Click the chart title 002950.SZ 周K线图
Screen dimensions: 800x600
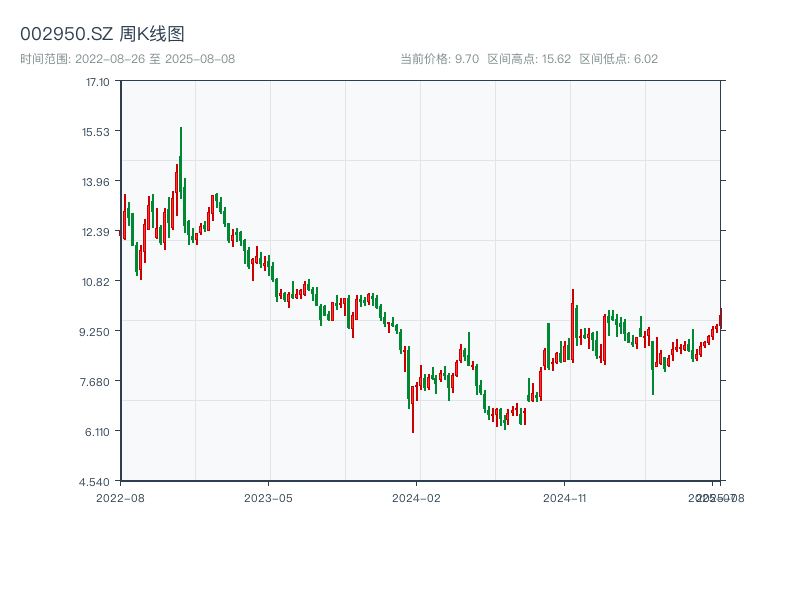point(102,35)
